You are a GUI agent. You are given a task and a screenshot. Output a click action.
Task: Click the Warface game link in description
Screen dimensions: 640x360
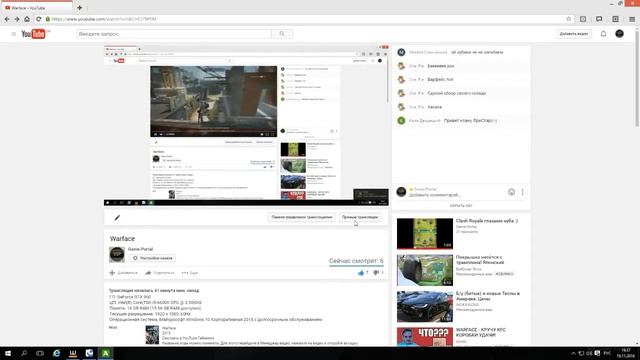(x=169, y=328)
